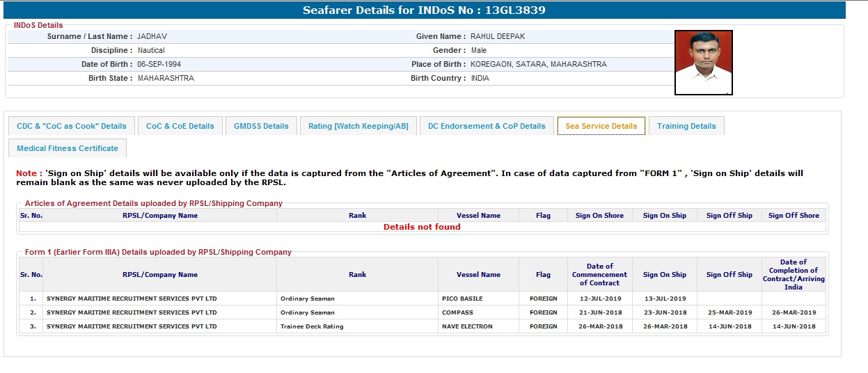The image size is (868, 373).
Task: Select the Rating [Watch Keeping/AB] tab
Action: coord(358,126)
